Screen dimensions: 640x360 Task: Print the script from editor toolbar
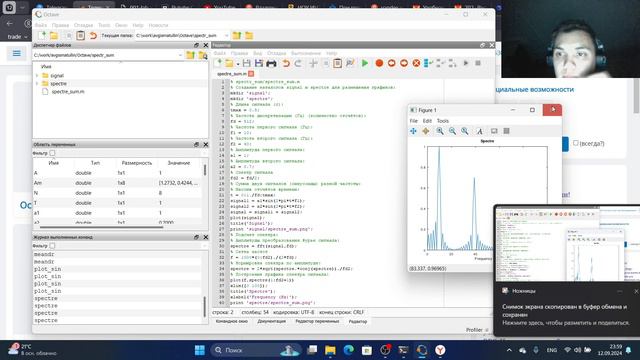(x=271, y=63)
